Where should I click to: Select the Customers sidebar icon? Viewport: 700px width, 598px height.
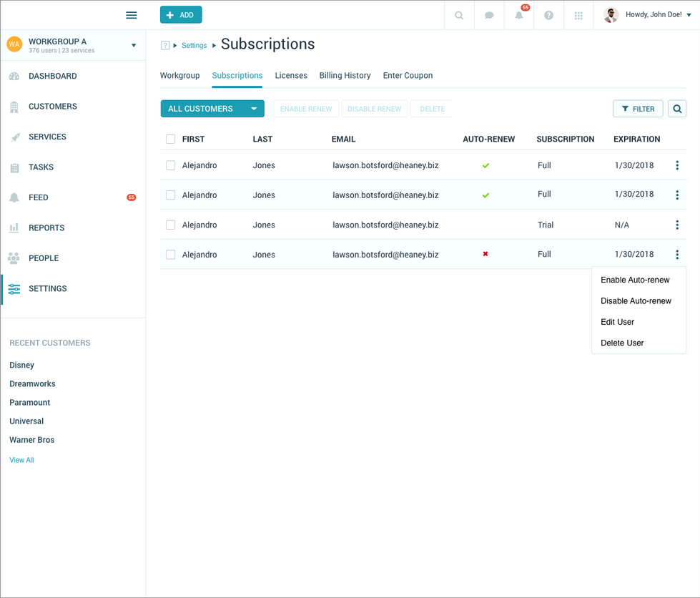pyautogui.click(x=16, y=106)
